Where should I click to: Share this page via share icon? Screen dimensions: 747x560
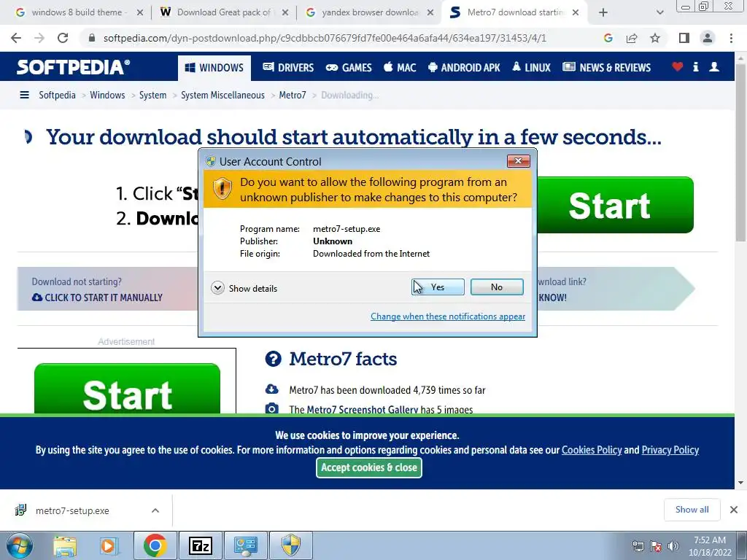click(x=632, y=38)
